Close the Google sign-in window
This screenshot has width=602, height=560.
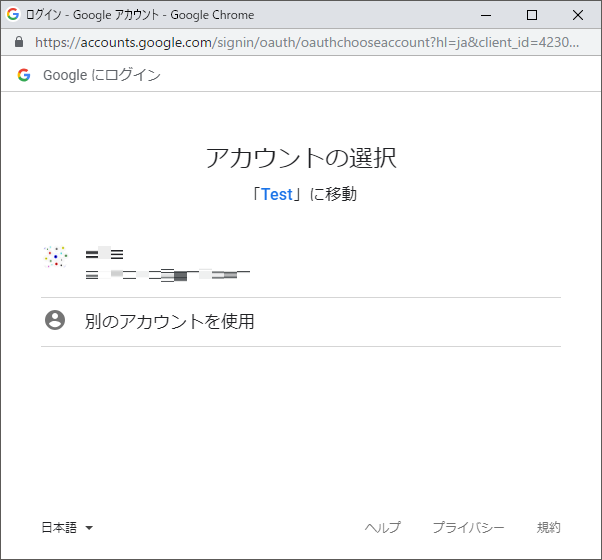(578, 15)
